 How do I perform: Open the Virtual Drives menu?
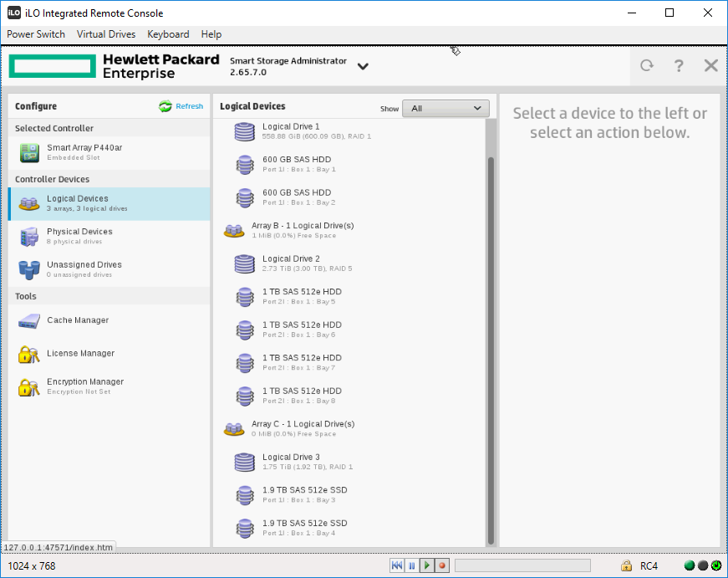[x=106, y=34]
